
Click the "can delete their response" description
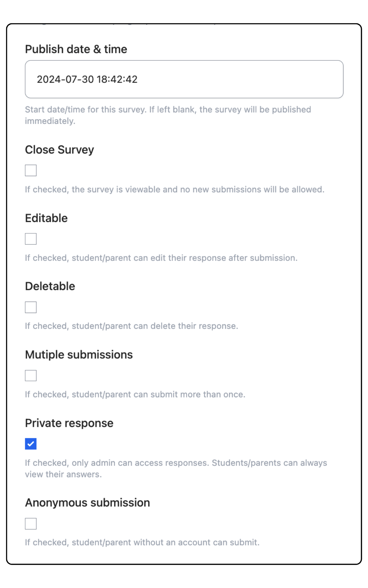coord(186,326)
